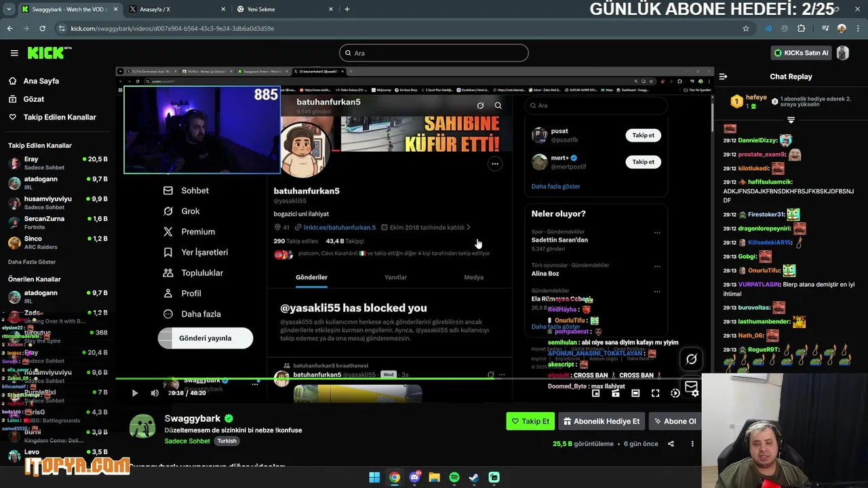Open the Kick user avatar menu
Viewport: 868px width, 488px height.
pos(843,53)
